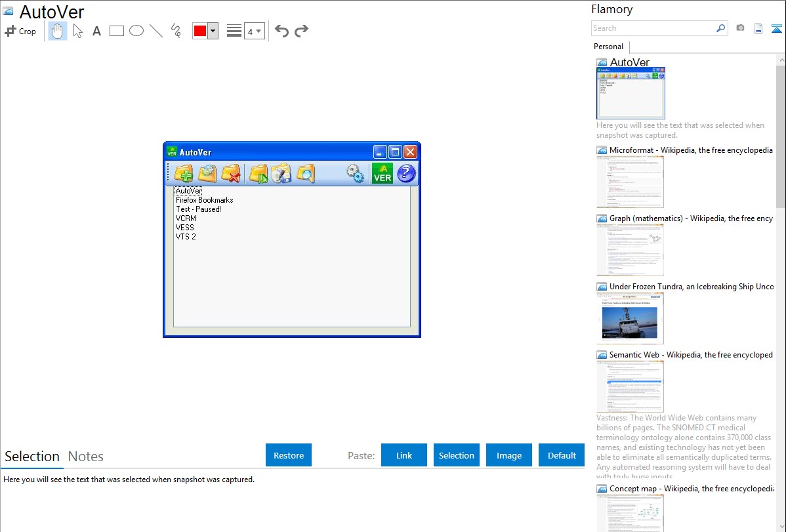Click the green A VER logo icon
786x532 pixels.
(382, 174)
